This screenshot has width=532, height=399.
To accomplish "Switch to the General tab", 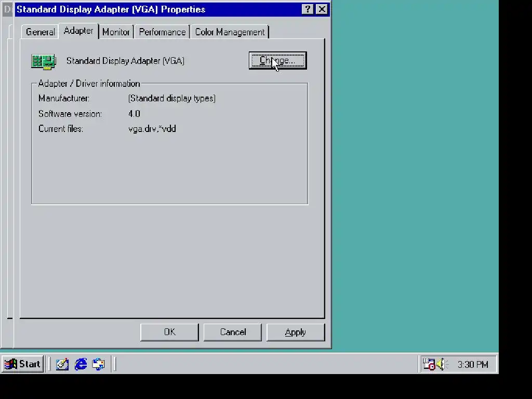I will (x=41, y=32).
